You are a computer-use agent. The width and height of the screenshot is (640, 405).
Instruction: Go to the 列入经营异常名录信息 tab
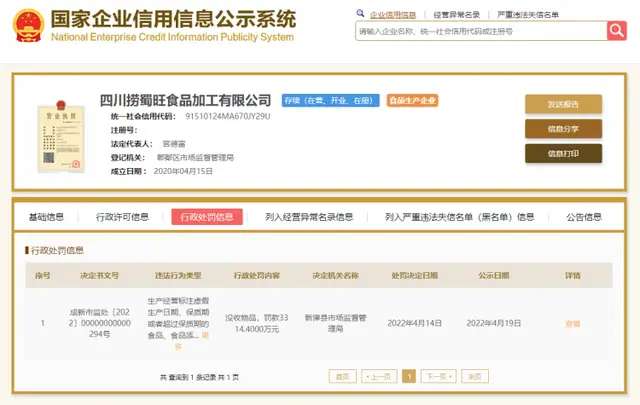309,216
